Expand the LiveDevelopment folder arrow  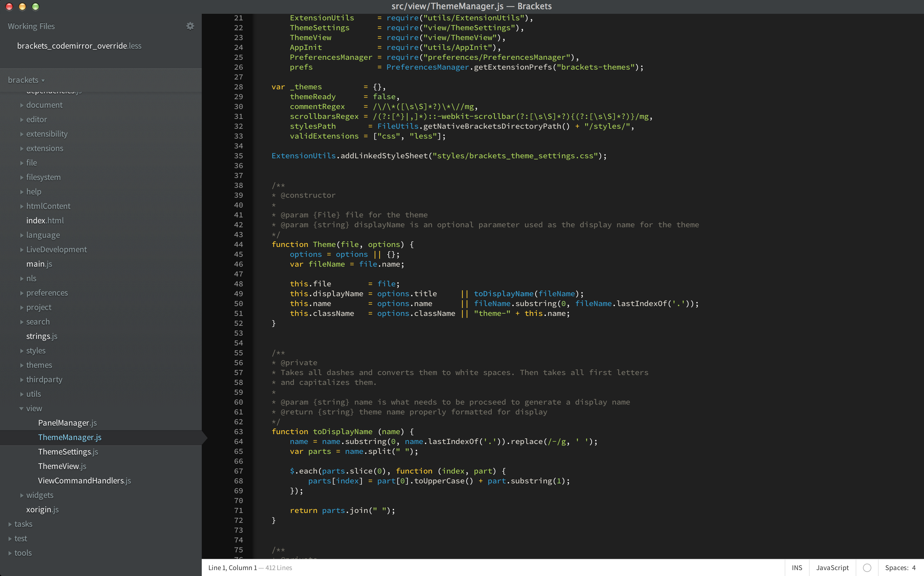click(x=22, y=250)
